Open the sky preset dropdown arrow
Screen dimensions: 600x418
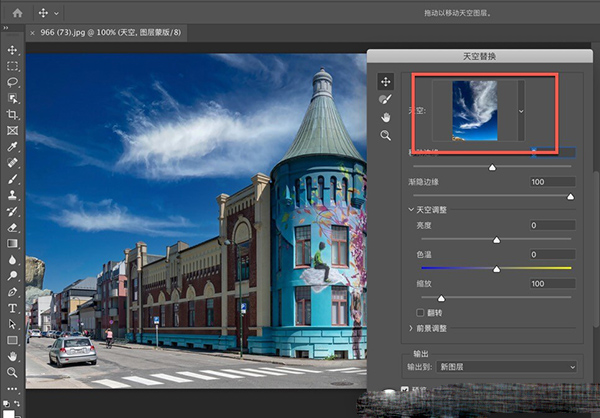click(x=522, y=110)
